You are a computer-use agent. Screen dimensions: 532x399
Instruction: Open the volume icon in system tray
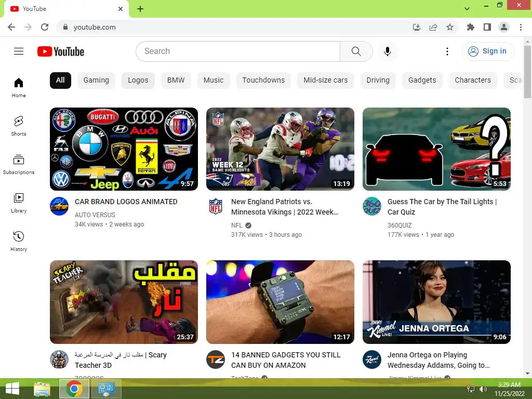click(x=483, y=389)
